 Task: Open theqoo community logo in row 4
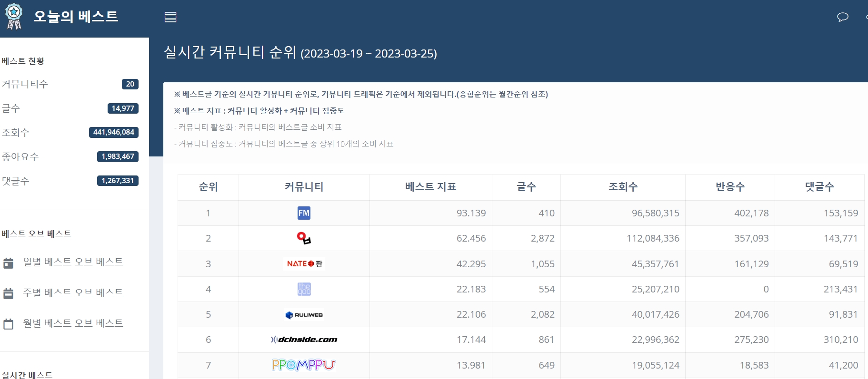tap(304, 289)
